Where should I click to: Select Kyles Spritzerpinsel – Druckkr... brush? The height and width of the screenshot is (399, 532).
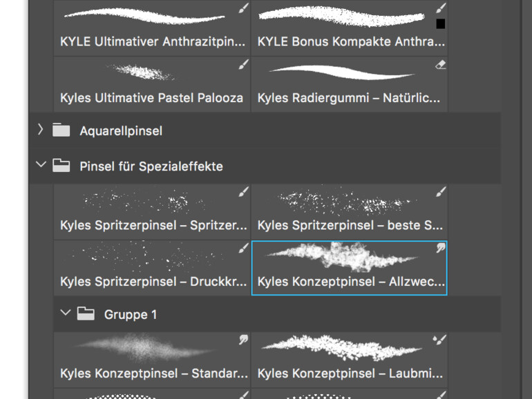click(x=152, y=268)
